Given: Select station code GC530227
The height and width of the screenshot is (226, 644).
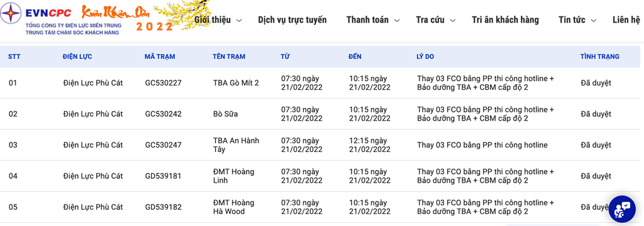Looking at the screenshot, I should click(163, 83).
